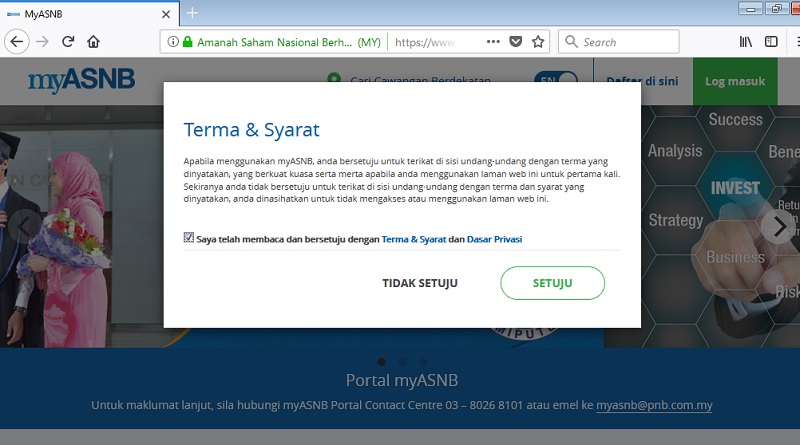
Task: Open the browser home page
Action: pyautogui.click(x=93, y=41)
